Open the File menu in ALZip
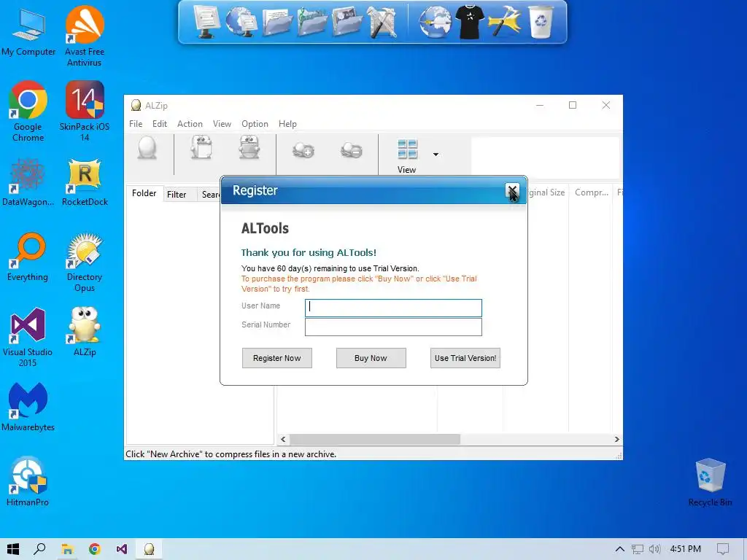The height and width of the screenshot is (560, 747). point(136,124)
